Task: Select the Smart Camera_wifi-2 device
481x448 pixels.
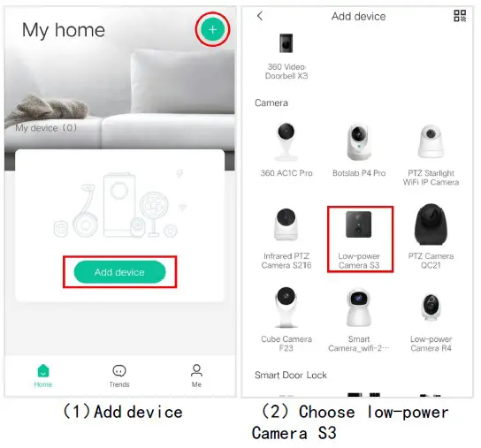Action: (x=359, y=320)
